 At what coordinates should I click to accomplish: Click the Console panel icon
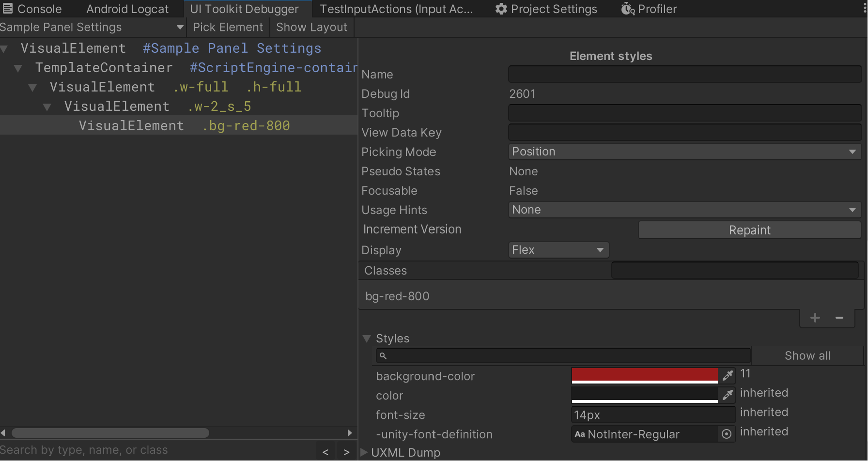tap(7, 8)
